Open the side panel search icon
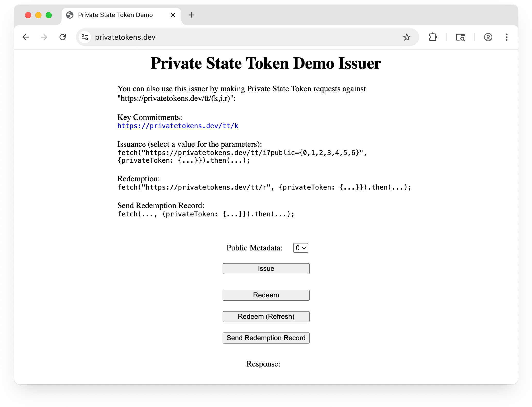 coord(460,37)
